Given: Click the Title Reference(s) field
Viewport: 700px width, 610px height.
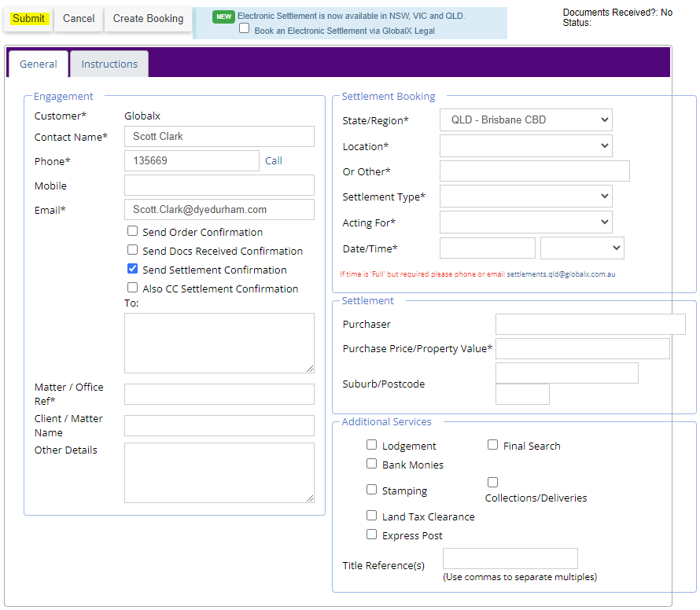Looking at the screenshot, I should tap(510, 559).
